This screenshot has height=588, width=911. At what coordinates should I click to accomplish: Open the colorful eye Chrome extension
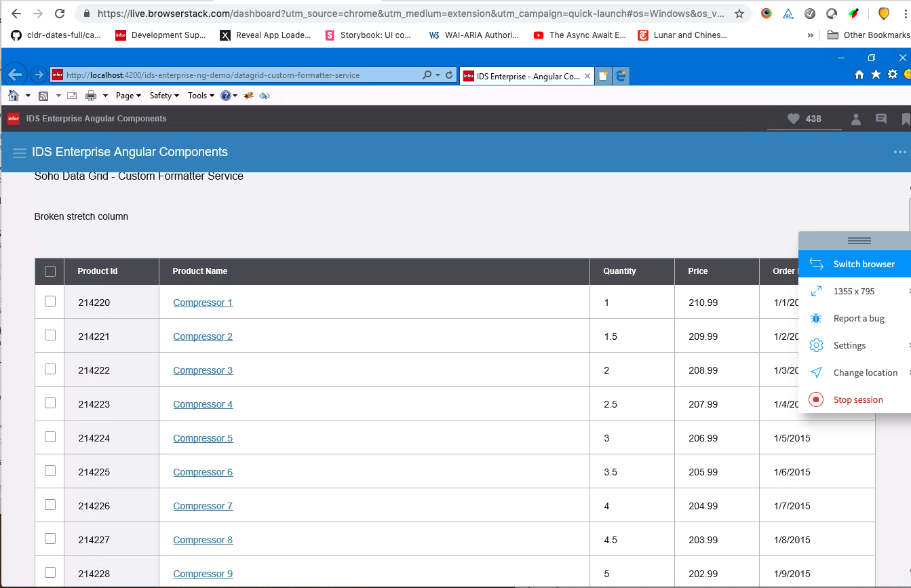pos(767,14)
